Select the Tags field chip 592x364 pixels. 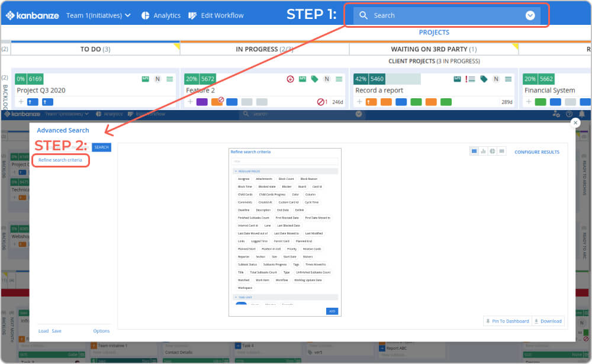click(x=296, y=265)
